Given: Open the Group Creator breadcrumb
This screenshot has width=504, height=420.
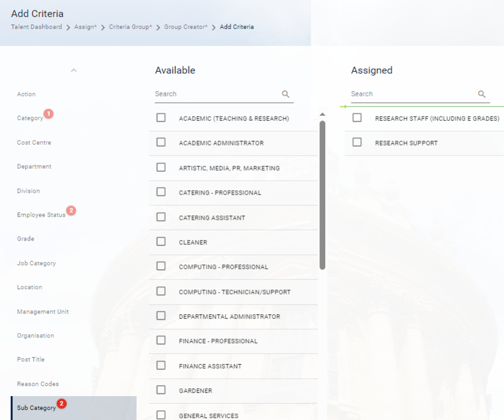Looking at the screenshot, I should pos(185,27).
